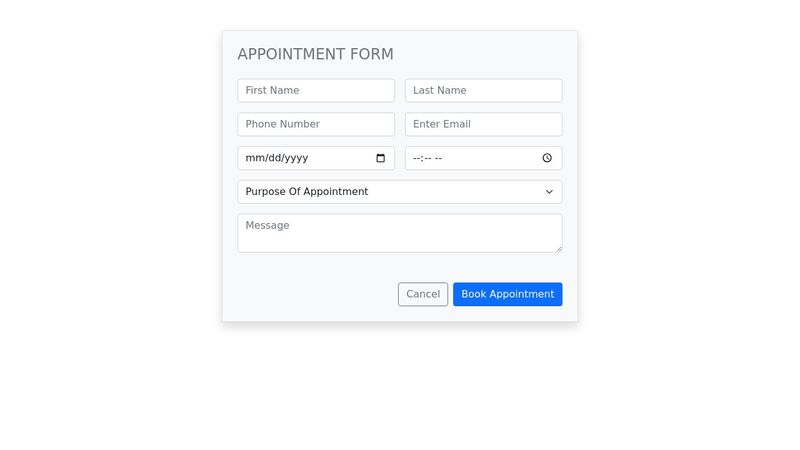This screenshot has width=800, height=450.
Task: Click the APPOINTMENT FORM heading
Action: pos(315,54)
